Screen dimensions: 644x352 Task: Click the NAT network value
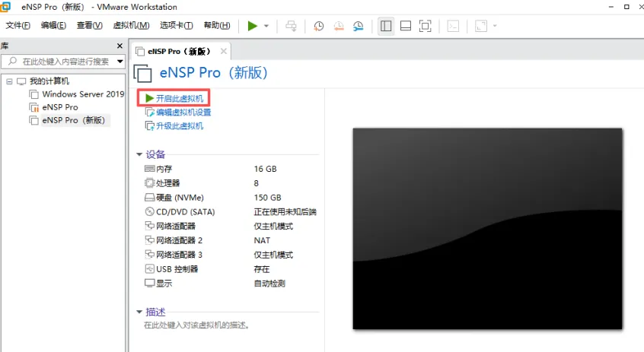click(x=262, y=240)
